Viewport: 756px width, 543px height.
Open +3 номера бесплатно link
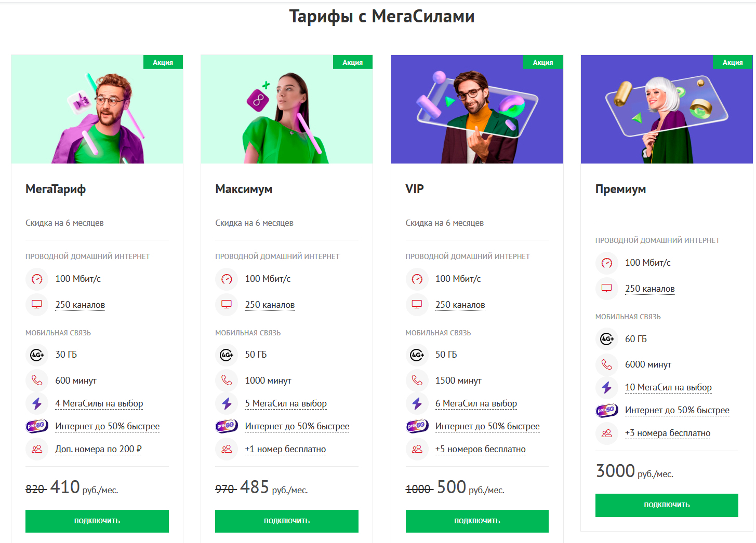[x=668, y=433]
